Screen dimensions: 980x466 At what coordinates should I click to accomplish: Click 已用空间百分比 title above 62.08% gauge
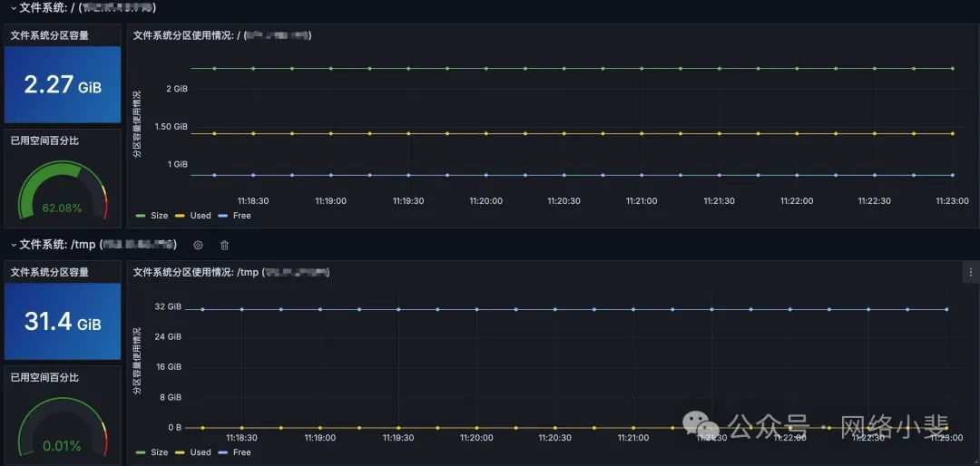pos(44,141)
